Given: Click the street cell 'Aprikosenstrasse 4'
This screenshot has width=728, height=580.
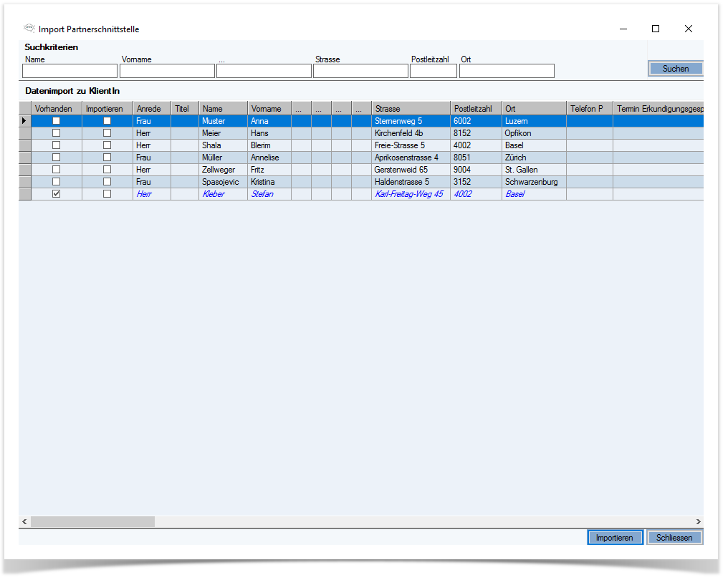Looking at the screenshot, I should coord(411,158).
